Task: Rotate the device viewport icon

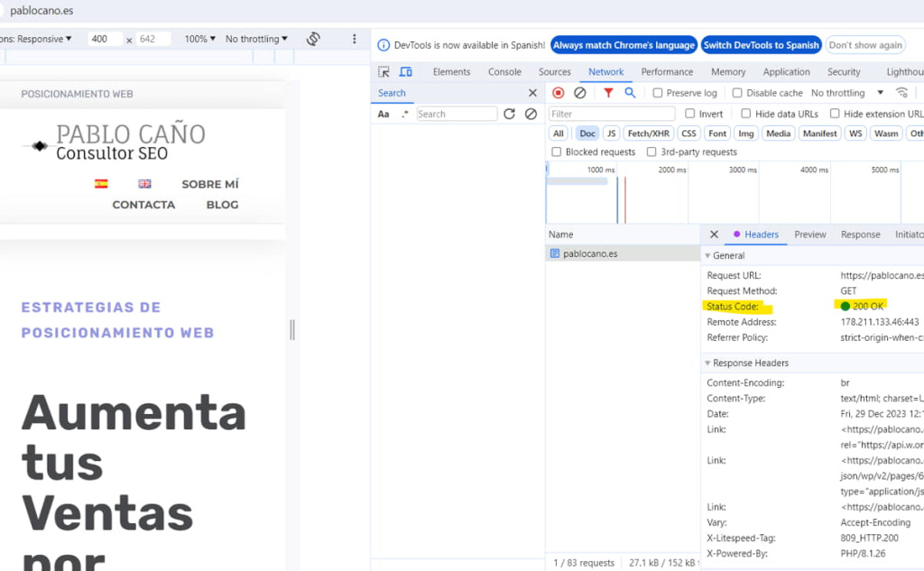Action: [313, 39]
